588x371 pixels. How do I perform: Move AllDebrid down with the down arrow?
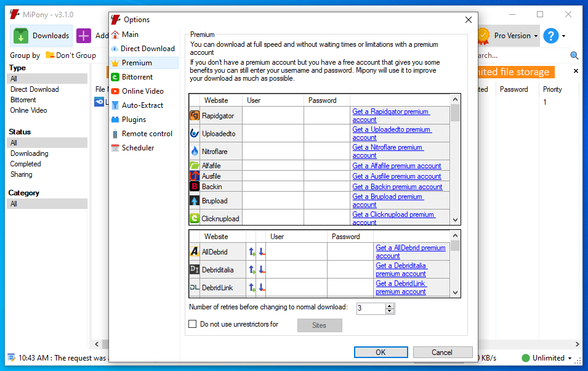point(262,251)
